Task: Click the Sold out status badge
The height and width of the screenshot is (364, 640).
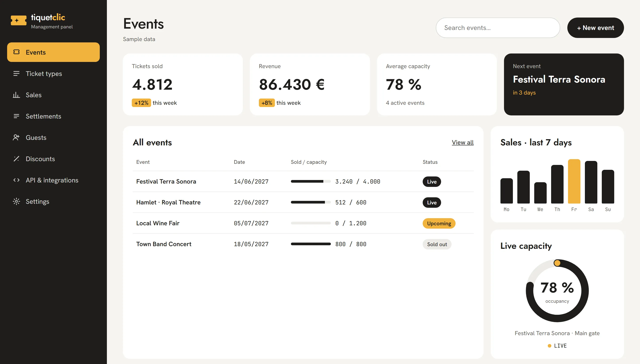Action: click(x=437, y=244)
